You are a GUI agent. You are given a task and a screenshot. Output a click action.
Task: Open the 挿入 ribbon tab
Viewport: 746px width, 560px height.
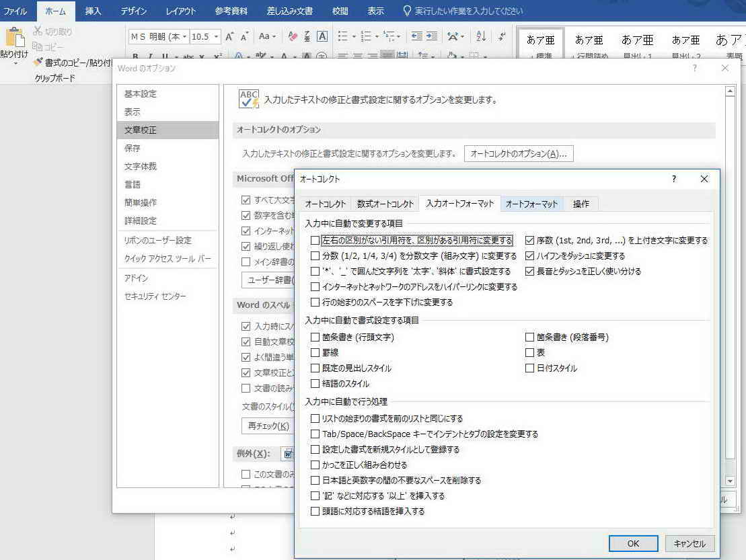[94, 11]
